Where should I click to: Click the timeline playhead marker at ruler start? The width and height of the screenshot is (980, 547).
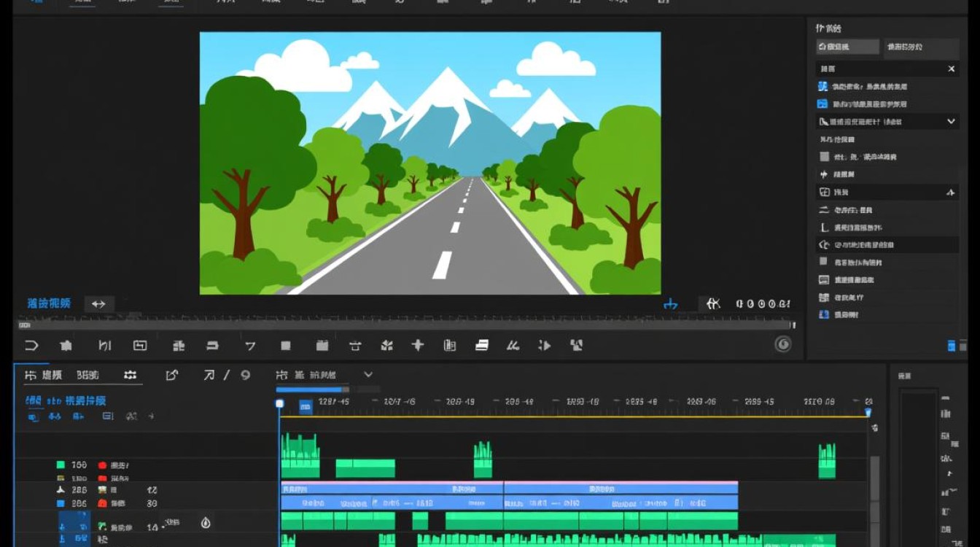[x=279, y=403]
